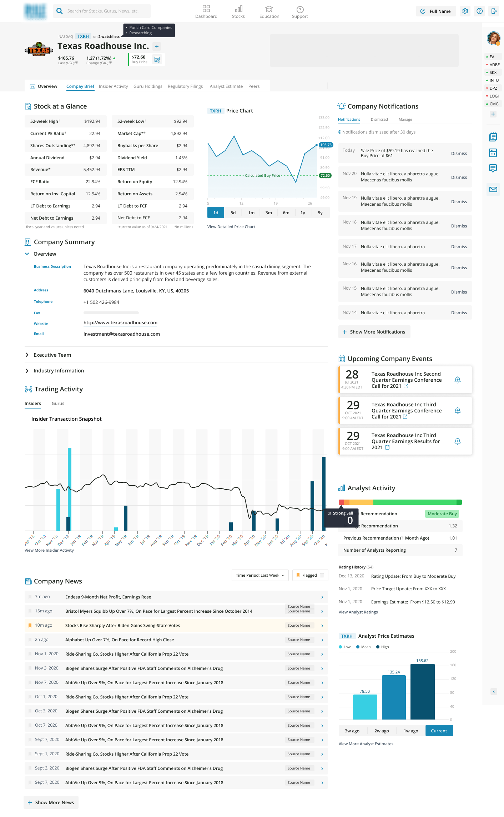The width and height of the screenshot is (504, 817).
Task: Click the user avatar photo in sidebar
Action: point(493,38)
